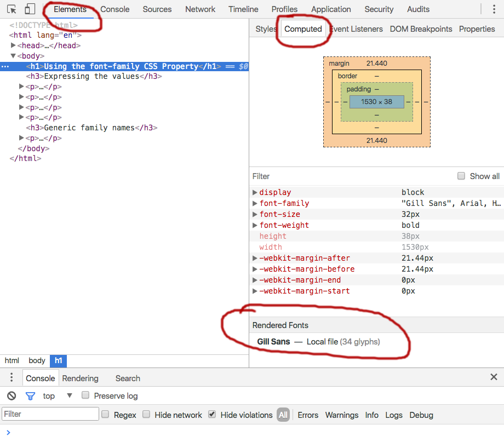The image size is (504, 442).
Task: Switch to the Elements panel tab
Action: pos(70,9)
